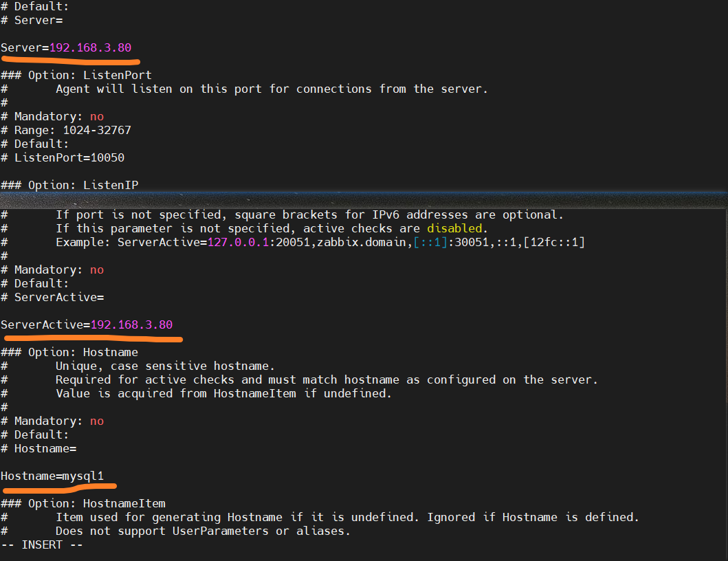Click the "Unique, case sensitive hostname" comment
The width and height of the screenshot is (728, 561).
(x=165, y=366)
